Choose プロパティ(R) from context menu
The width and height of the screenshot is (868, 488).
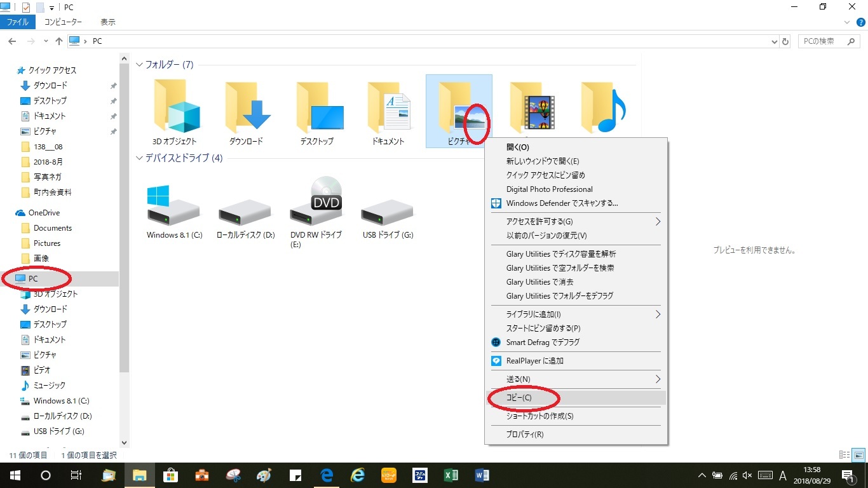tap(576, 435)
